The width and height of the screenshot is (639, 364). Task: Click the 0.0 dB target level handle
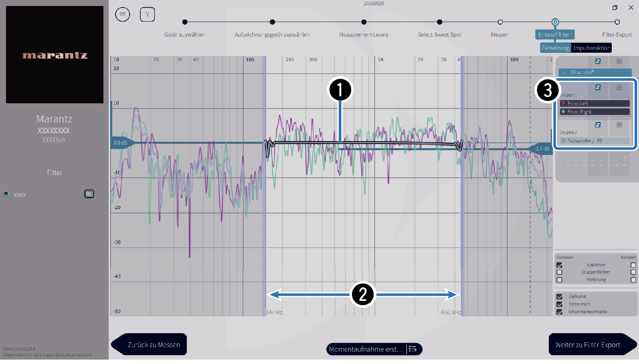click(x=122, y=143)
